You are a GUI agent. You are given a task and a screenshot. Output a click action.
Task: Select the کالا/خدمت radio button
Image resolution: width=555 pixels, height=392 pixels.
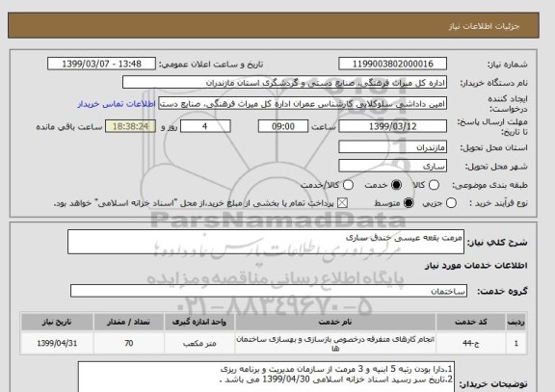(348, 185)
